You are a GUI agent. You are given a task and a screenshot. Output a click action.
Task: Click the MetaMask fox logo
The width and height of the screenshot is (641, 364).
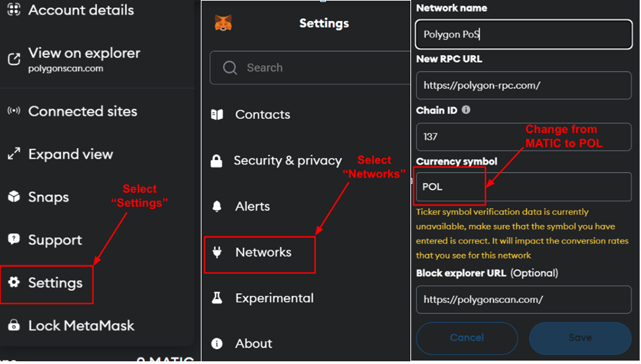[223, 23]
